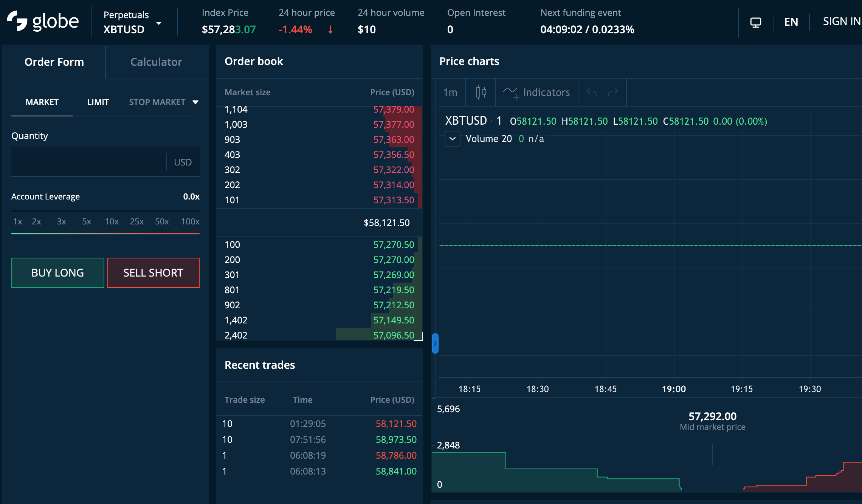Select candlestick chart style icon
Viewport: 862px width, 504px height.
[481, 92]
